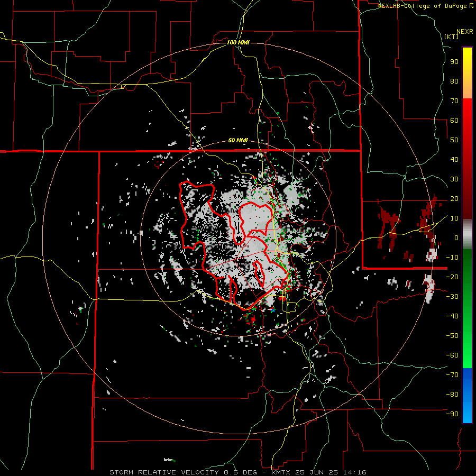Select the -30 knot scale label
476x476 pixels.
452,297
